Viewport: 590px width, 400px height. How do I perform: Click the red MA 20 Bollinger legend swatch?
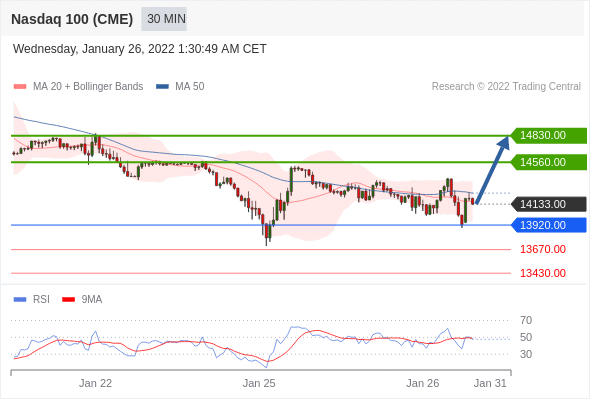pyautogui.click(x=20, y=87)
